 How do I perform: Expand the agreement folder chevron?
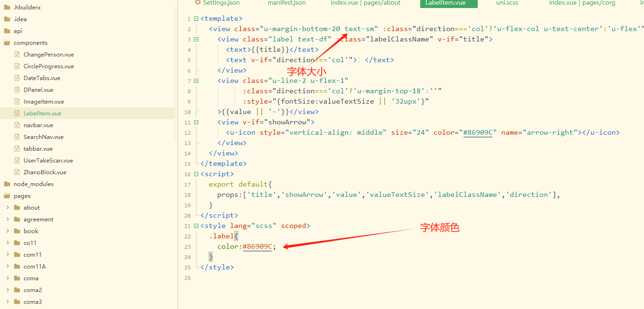click(x=8, y=219)
